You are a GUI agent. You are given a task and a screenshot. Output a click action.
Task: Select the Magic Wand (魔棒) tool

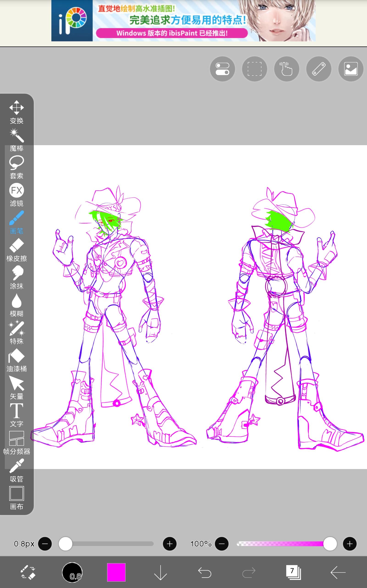(x=17, y=140)
